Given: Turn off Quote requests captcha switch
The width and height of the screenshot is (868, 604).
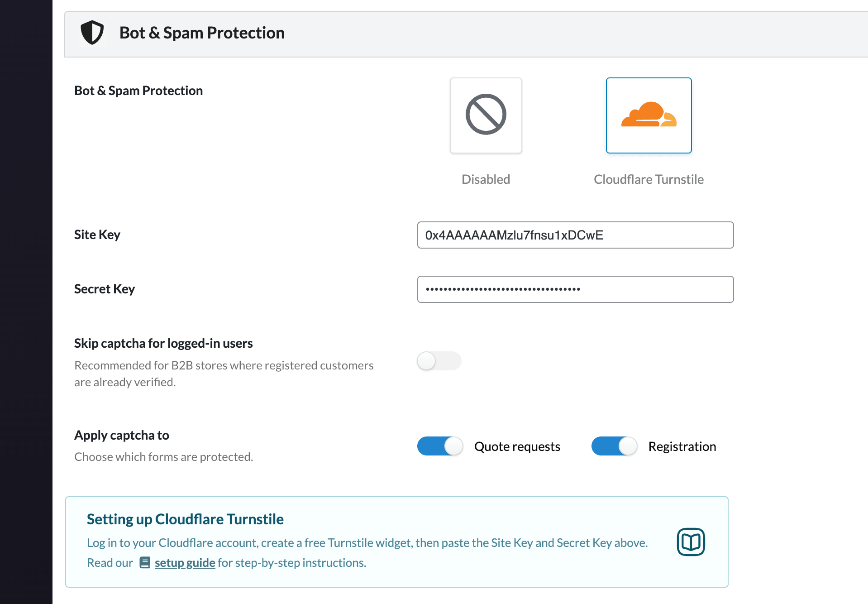Looking at the screenshot, I should 440,446.
